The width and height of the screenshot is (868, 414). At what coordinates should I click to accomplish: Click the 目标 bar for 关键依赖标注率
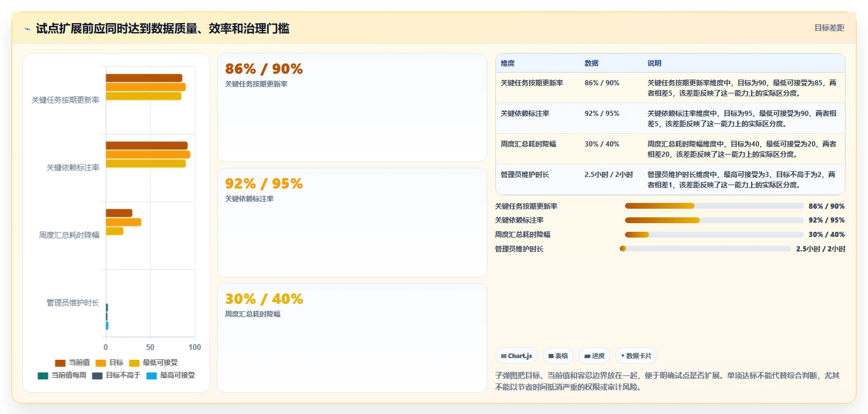pyautogui.click(x=148, y=155)
